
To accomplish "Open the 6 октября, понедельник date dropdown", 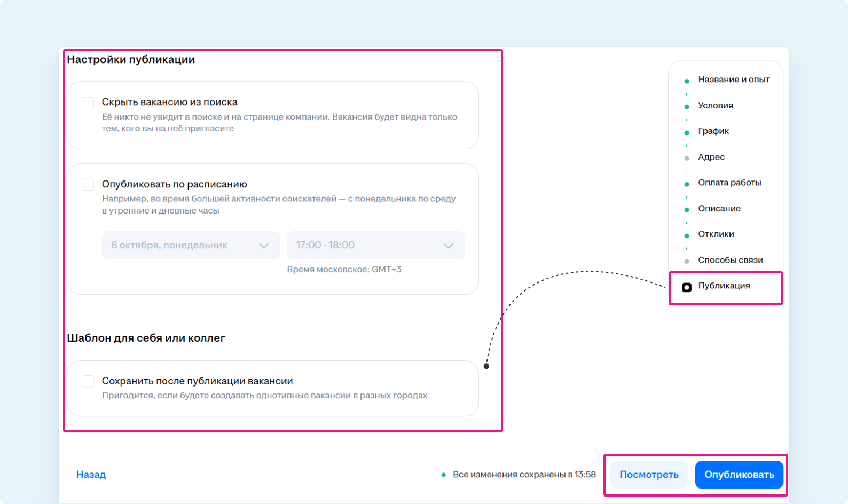I will 182,246.
